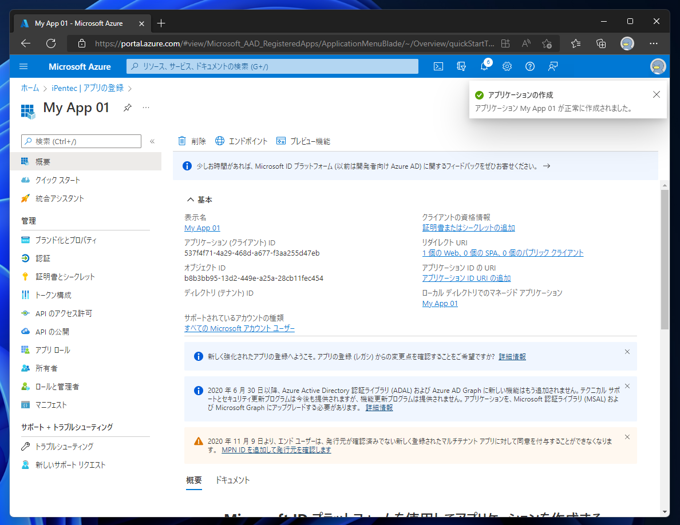Add page to favorites star icon
The image size is (680, 525).
(x=547, y=43)
